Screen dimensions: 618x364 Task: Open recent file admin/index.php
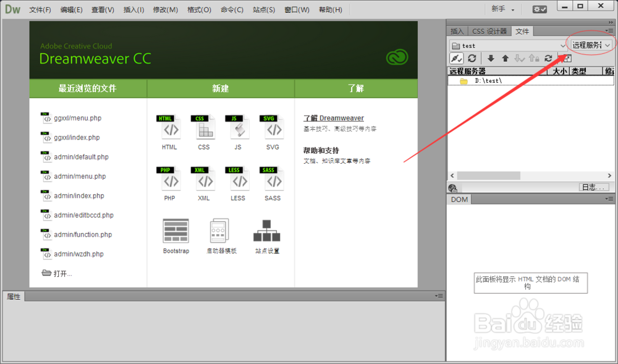[72, 195]
